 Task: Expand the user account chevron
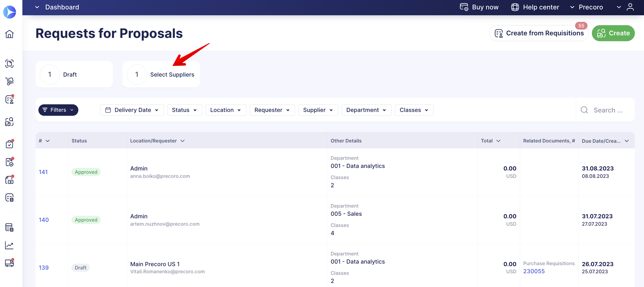pos(619,7)
